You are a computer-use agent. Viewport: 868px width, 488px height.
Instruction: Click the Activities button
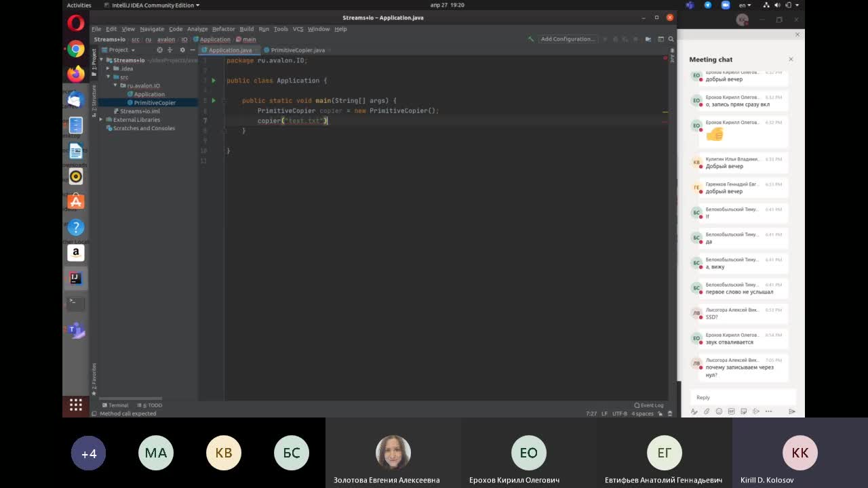point(79,5)
